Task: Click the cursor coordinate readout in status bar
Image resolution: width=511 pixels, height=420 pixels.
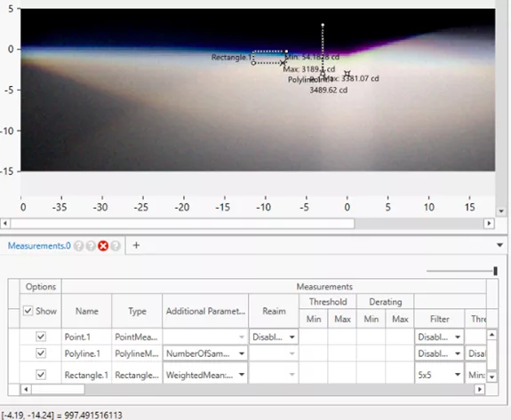Action: [62, 416]
